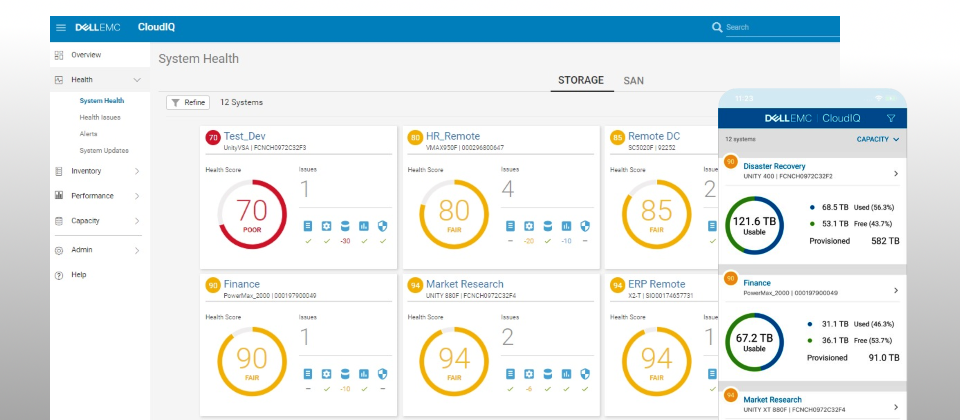The height and width of the screenshot is (420, 960).
Task: Click the Capacity cylinder icon on the Market Research card
Action: 547,373
